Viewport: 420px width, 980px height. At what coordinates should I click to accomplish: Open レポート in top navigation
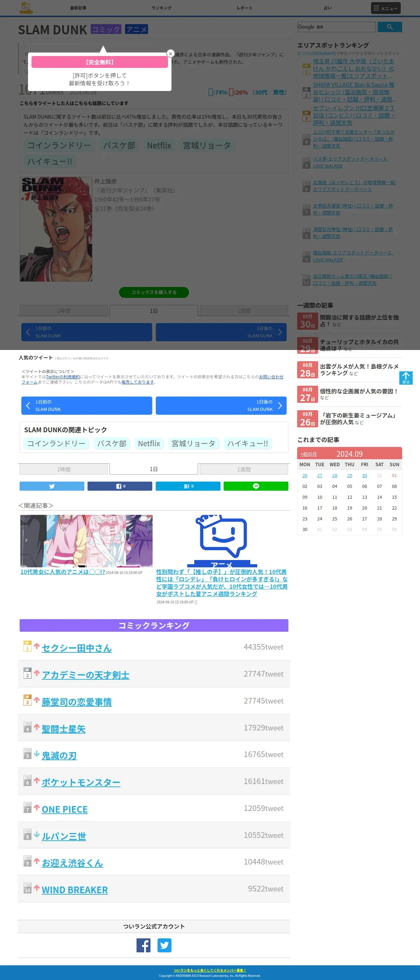pos(244,8)
